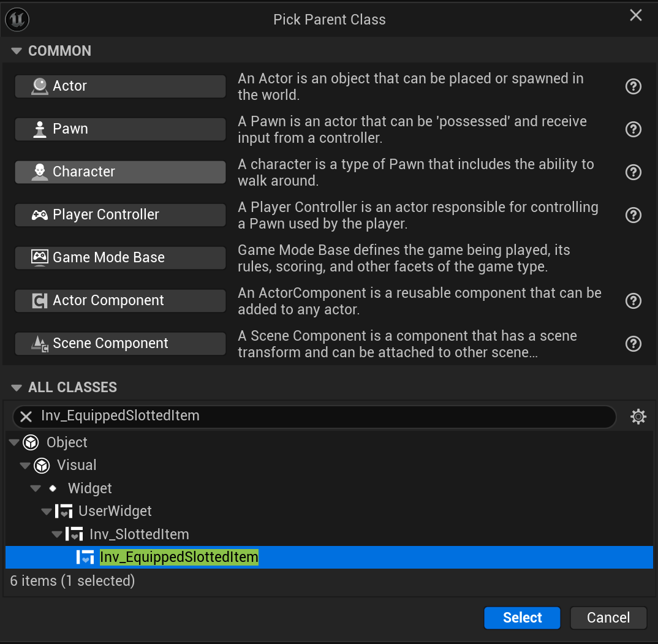Open help for the Character class
The height and width of the screenshot is (644, 658).
633,172
